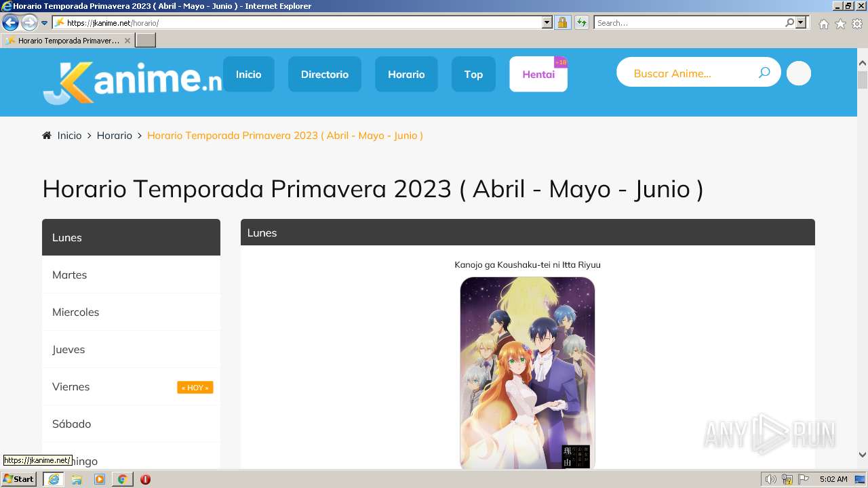Open the Home icon in IE toolbar
The width and height of the screenshot is (868, 488).
(x=823, y=24)
